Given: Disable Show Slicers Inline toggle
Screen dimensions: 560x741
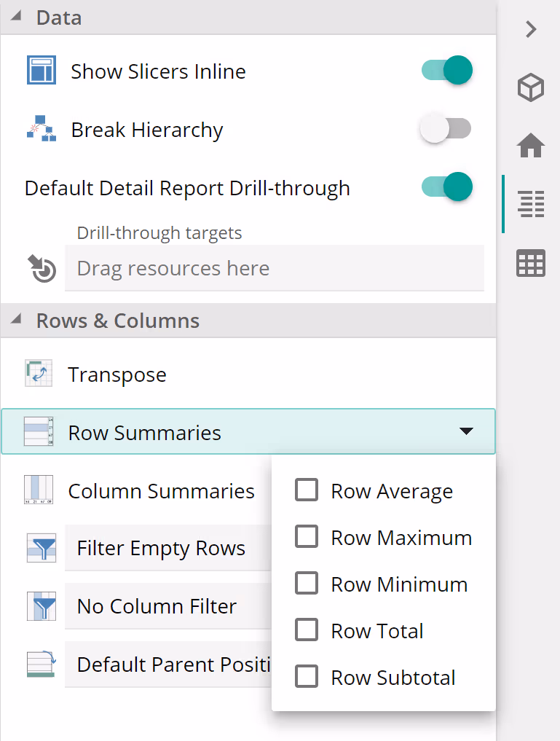Looking at the screenshot, I should click(x=446, y=71).
